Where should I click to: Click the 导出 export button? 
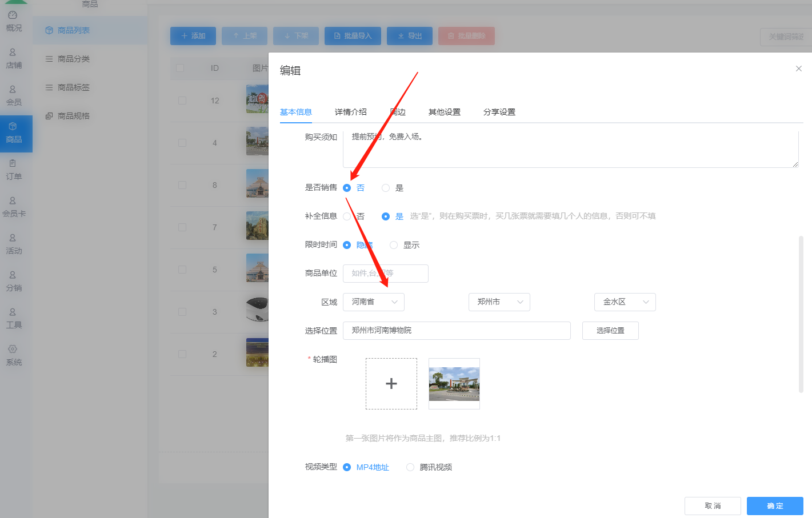410,36
